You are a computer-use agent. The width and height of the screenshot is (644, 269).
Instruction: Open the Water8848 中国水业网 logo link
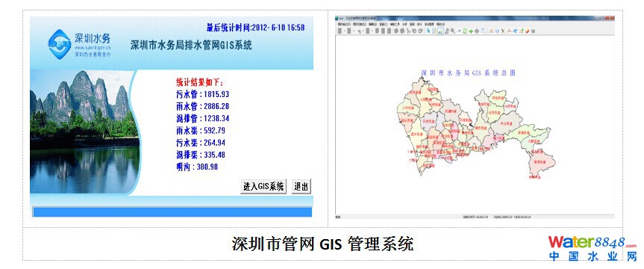[593, 248]
